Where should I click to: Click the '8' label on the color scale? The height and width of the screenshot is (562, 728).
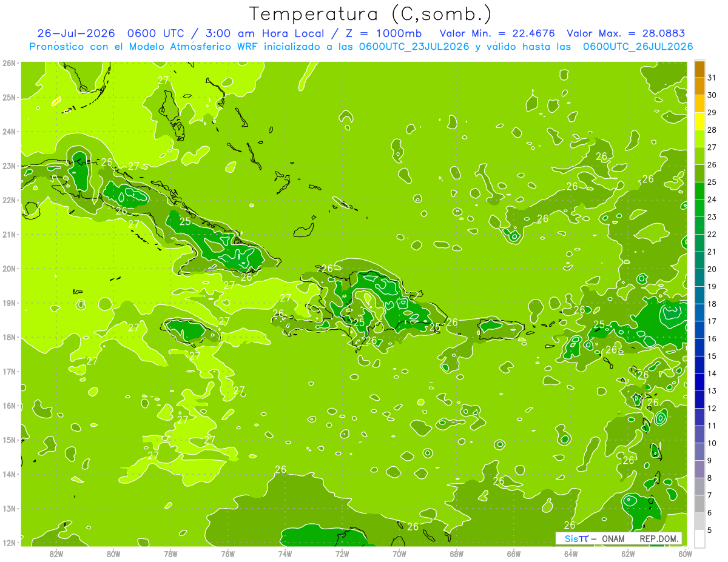point(710,478)
